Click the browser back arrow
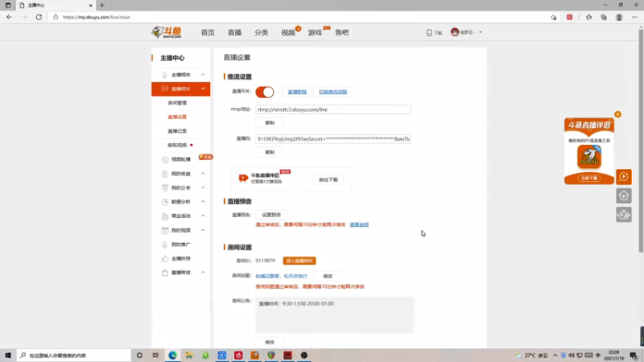Viewport: 644px width, 362px height. pyautogui.click(x=9, y=17)
